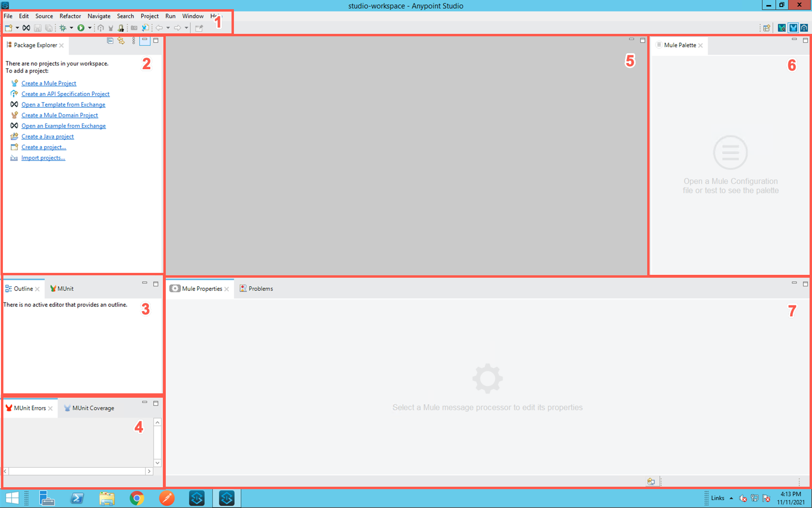The width and height of the screenshot is (812, 508).
Task: Expand the Debug configurations dropdown arrow
Action: tap(72, 28)
